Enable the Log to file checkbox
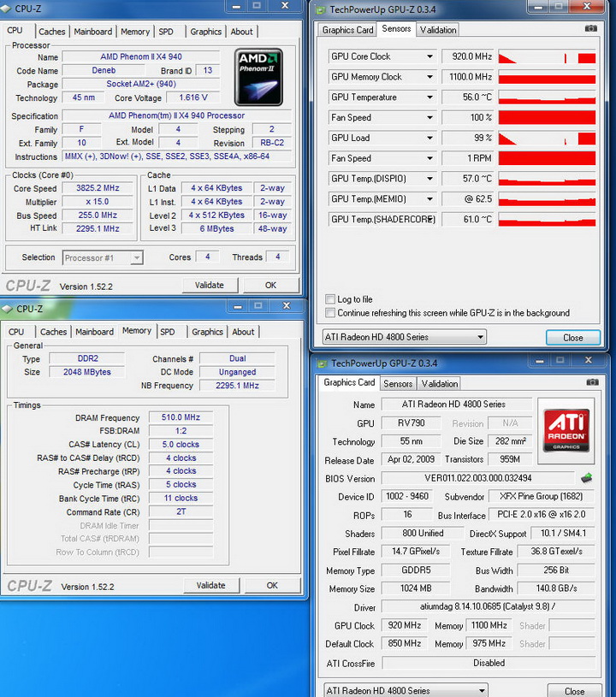This screenshot has height=697, width=616. 330,299
